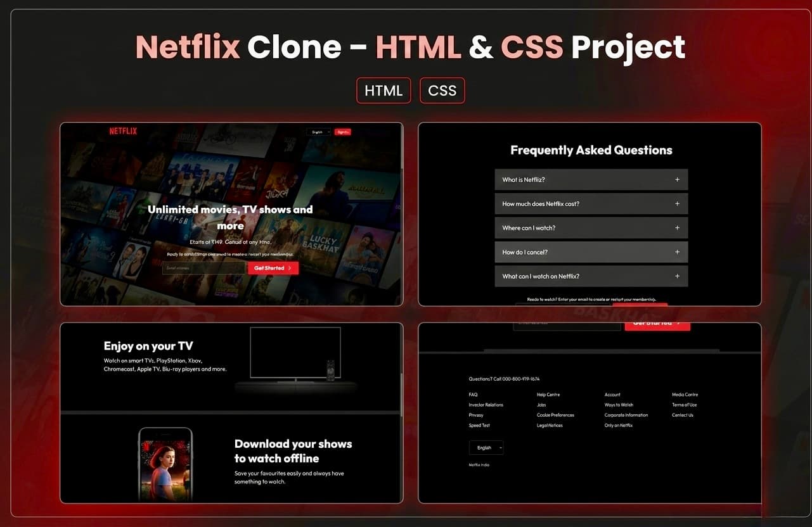Open the English language dropdown in hero header
The image size is (812, 527).
pyautogui.click(x=318, y=132)
